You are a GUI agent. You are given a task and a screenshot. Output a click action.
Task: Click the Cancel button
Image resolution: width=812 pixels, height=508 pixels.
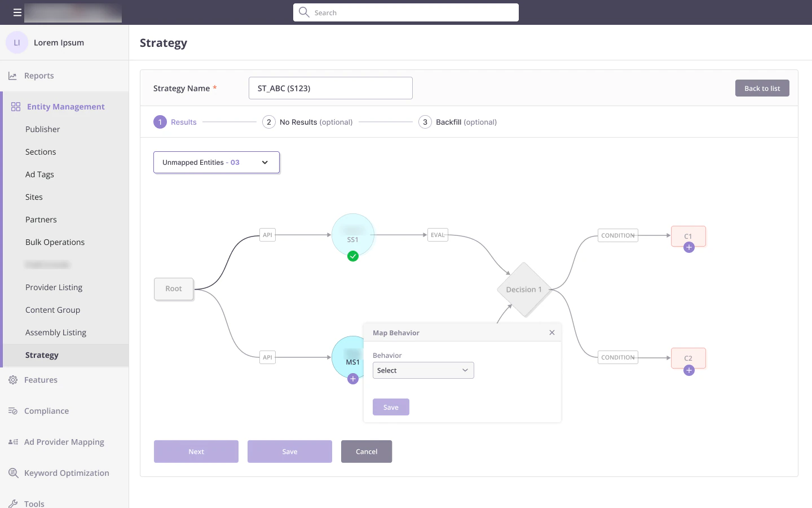367,452
